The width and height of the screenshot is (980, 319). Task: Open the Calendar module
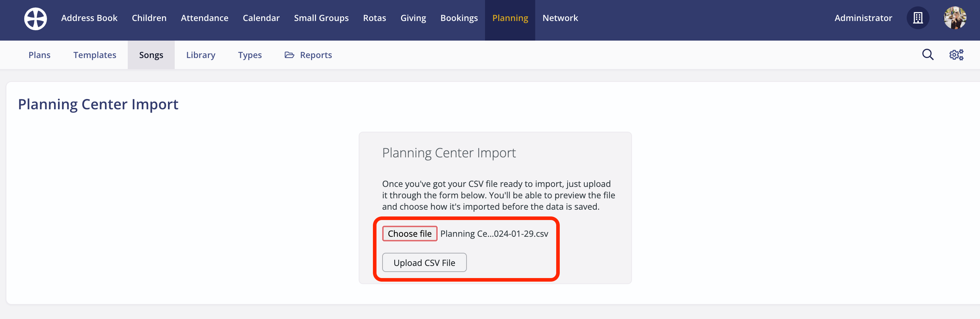261,18
